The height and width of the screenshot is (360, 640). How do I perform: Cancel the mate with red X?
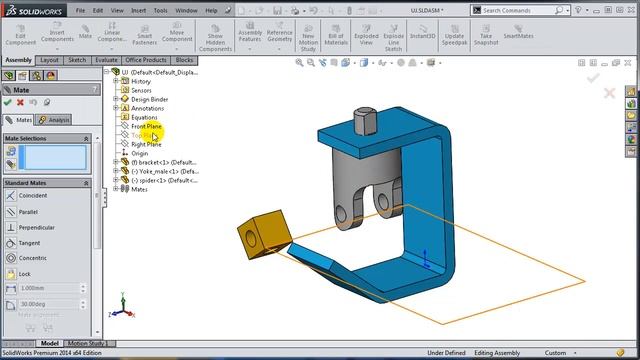click(20, 102)
